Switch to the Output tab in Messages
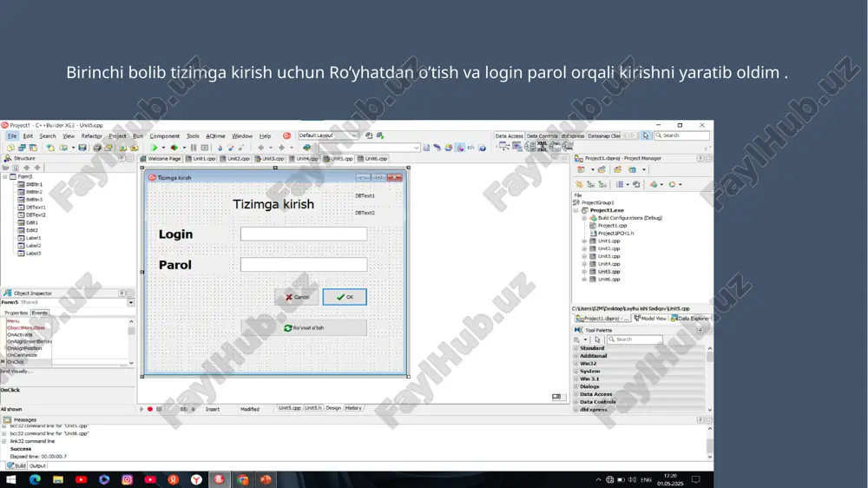This screenshot has width=868, height=488. [37, 465]
